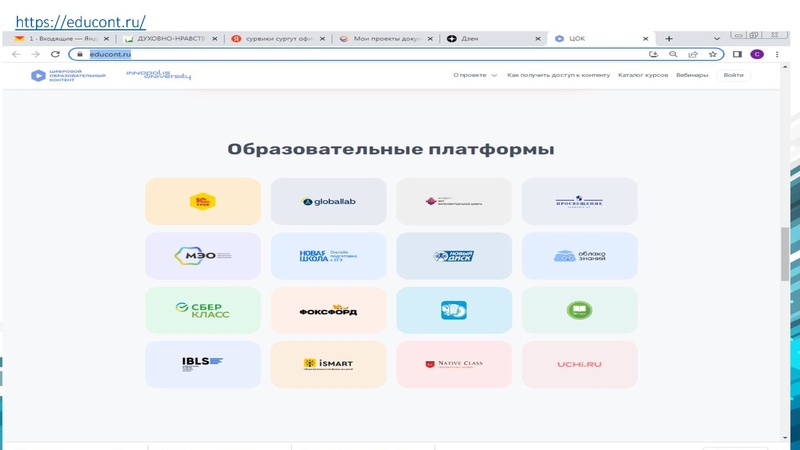Click the Цифровой образовательный контент logo
This screenshot has height=450, width=800.
[68, 76]
